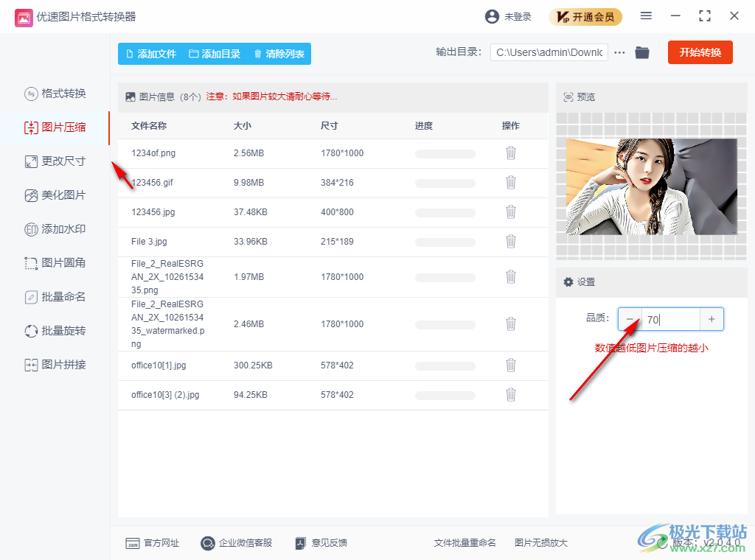The height and width of the screenshot is (560, 755).
Task: Open the 文件批量重命名 link
Action: pyautogui.click(x=465, y=543)
